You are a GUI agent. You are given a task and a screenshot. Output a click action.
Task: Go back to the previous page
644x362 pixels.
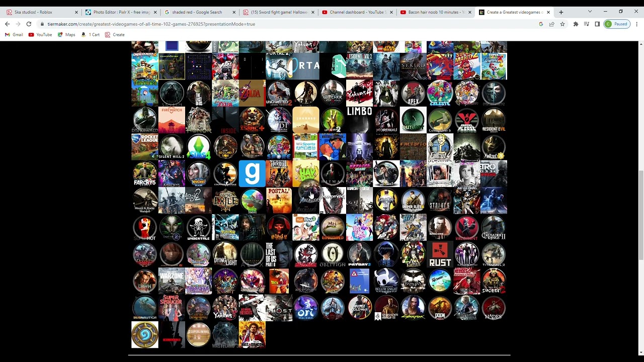pyautogui.click(x=7, y=24)
